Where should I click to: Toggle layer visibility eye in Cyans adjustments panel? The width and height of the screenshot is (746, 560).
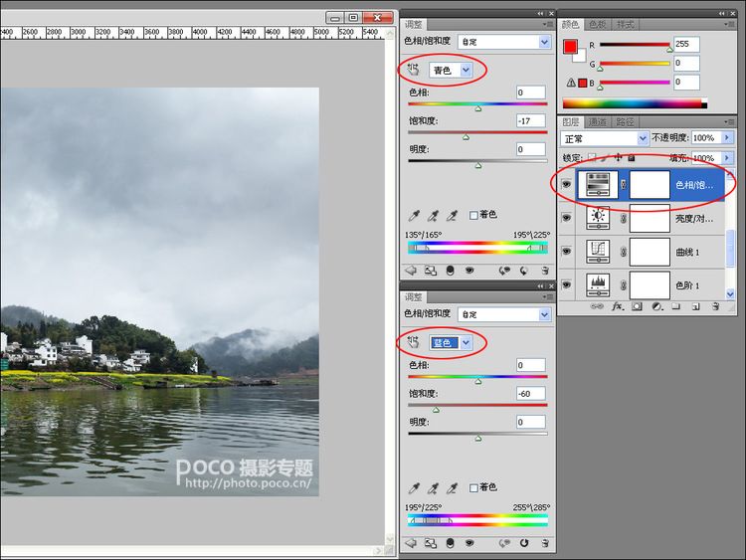pyautogui.click(x=469, y=271)
